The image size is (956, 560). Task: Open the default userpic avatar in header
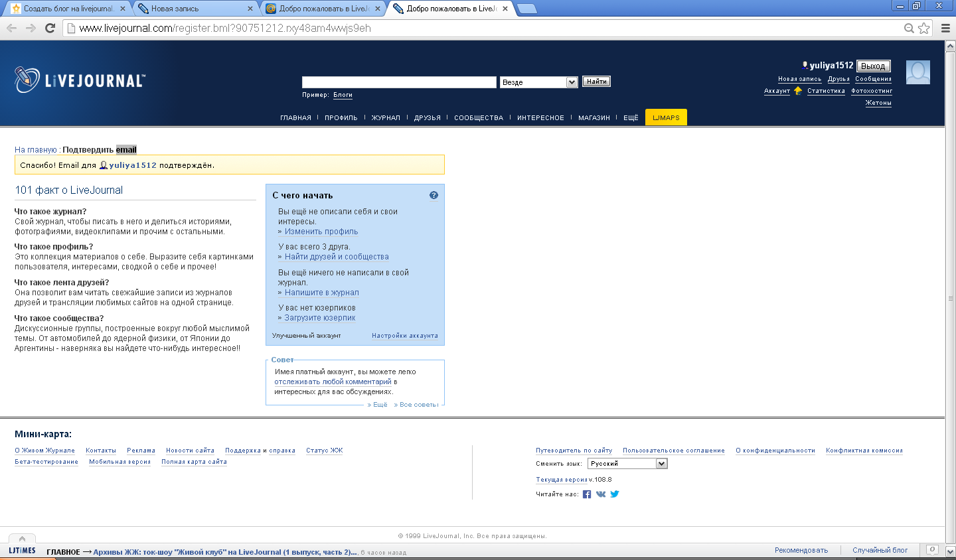coord(918,72)
